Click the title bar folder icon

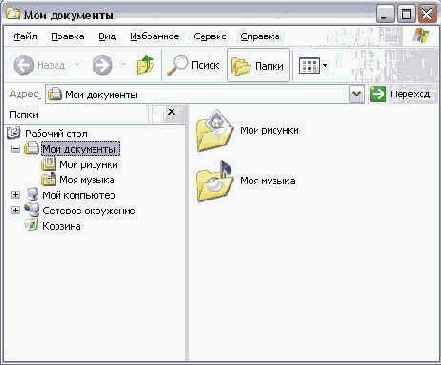coord(13,14)
